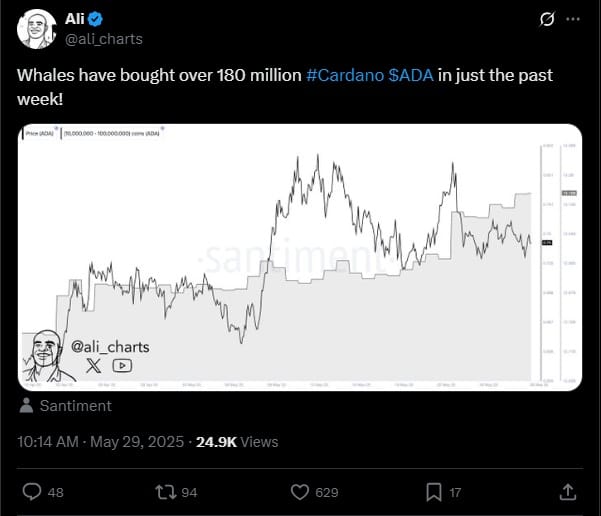This screenshot has width=601, height=516.
Task: Click the person icon beside Santiment
Action: (x=26, y=406)
